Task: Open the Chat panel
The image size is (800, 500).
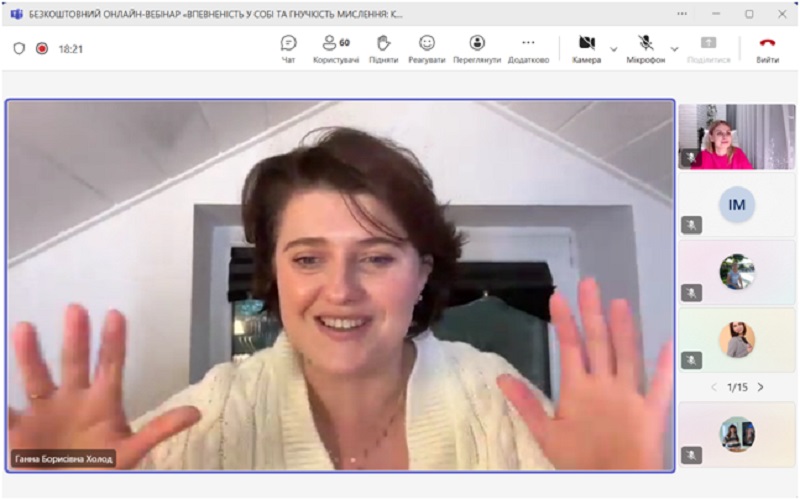Action: click(288, 48)
